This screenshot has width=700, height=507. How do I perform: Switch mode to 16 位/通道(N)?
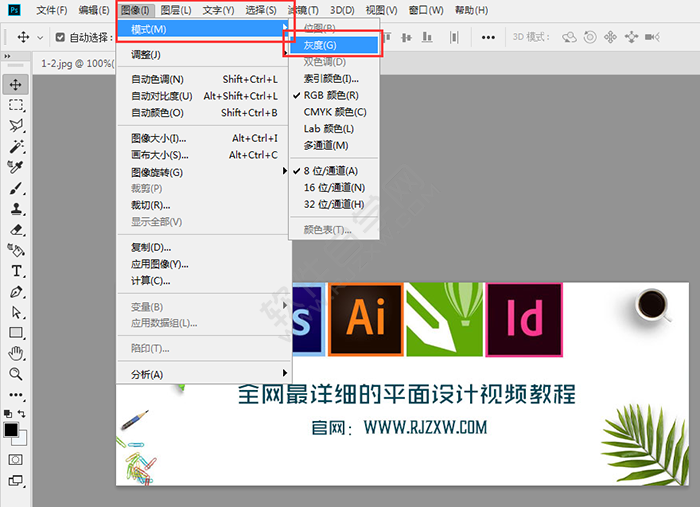[x=334, y=187]
